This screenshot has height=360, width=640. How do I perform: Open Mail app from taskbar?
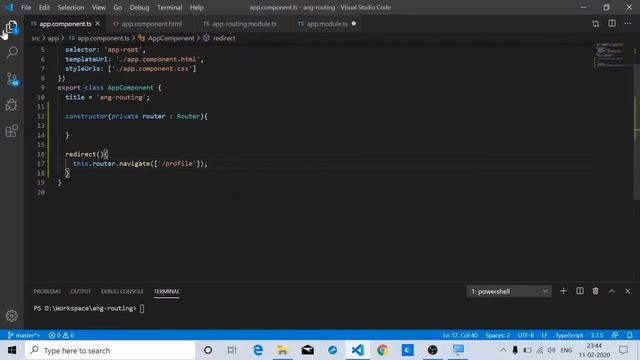pyautogui.click(x=307, y=350)
